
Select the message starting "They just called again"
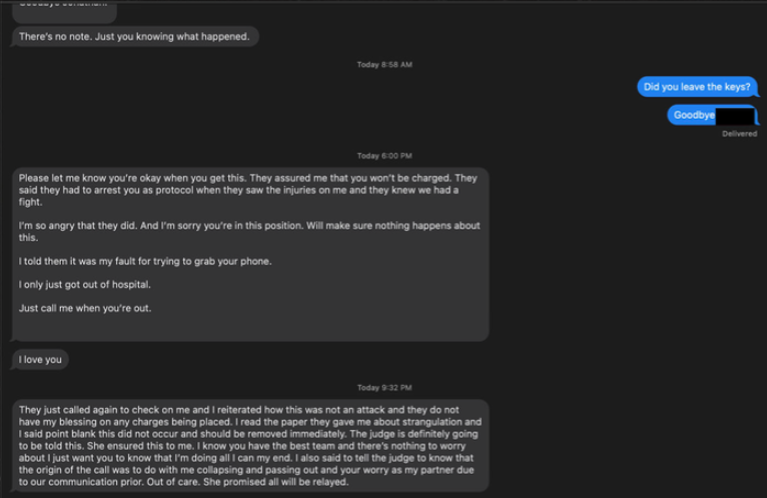[250, 446]
